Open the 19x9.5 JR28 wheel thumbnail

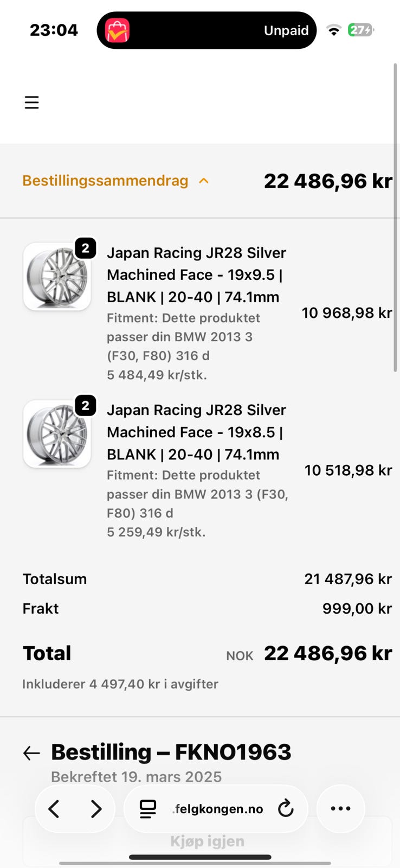coord(57,277)
